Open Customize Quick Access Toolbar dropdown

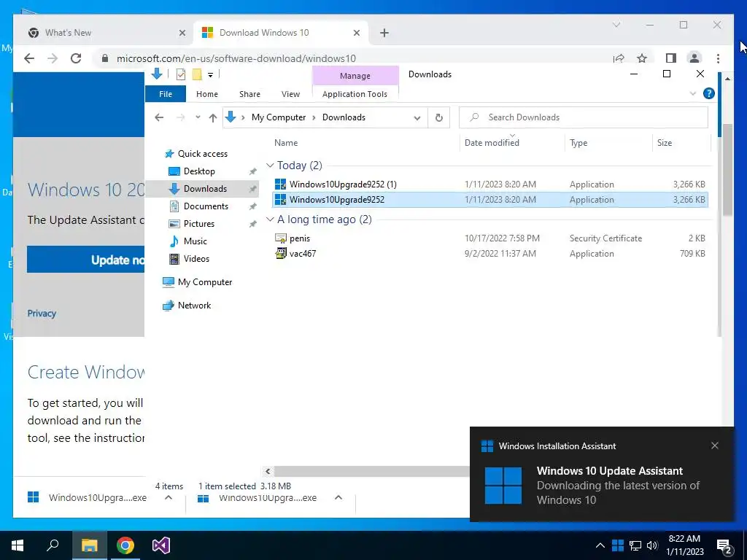(x=210, y=75)
